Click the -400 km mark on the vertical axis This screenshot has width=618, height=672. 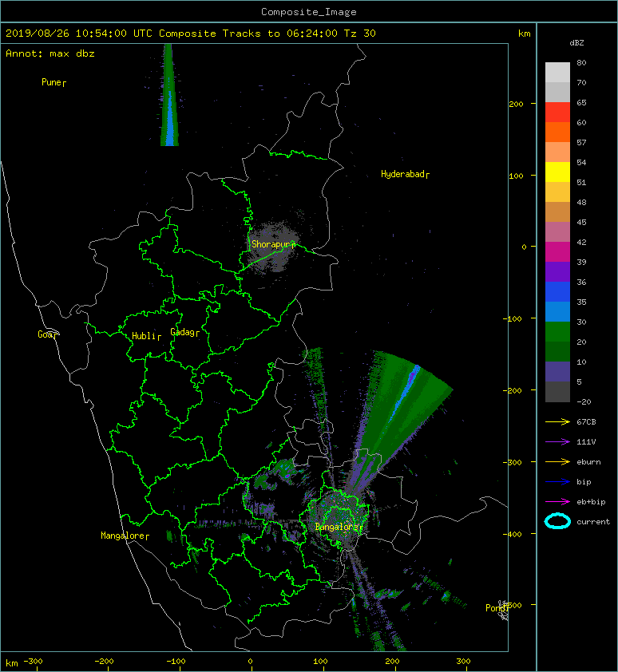(x=513, y=534)
